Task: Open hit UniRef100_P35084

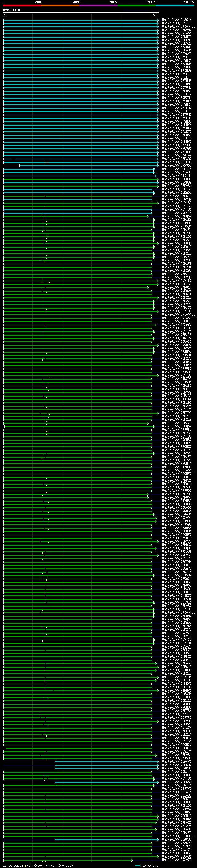Action: tap(176, 186)
